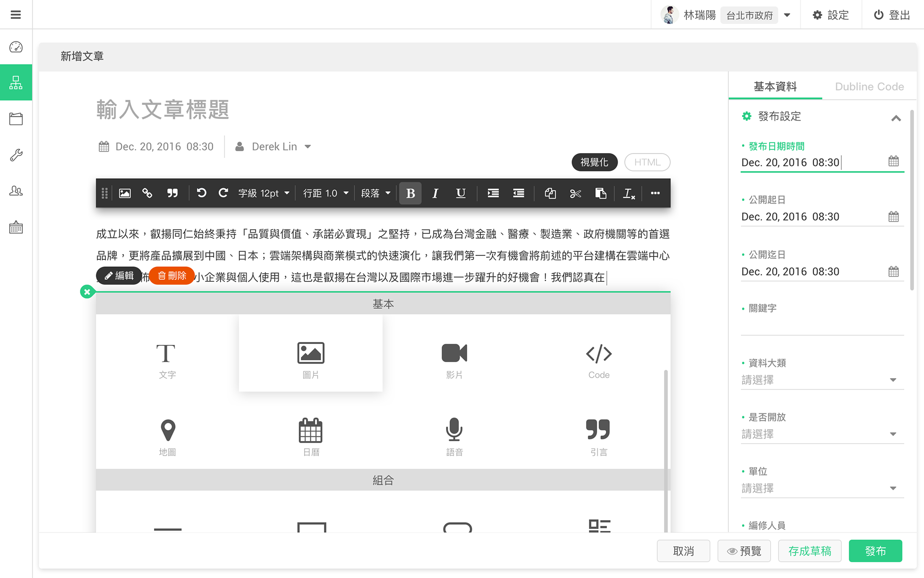Image resolution: width=924 pixels, height=578 pixels.
Task: Click the undo arrow in toolbar
Action: [201, 193]
